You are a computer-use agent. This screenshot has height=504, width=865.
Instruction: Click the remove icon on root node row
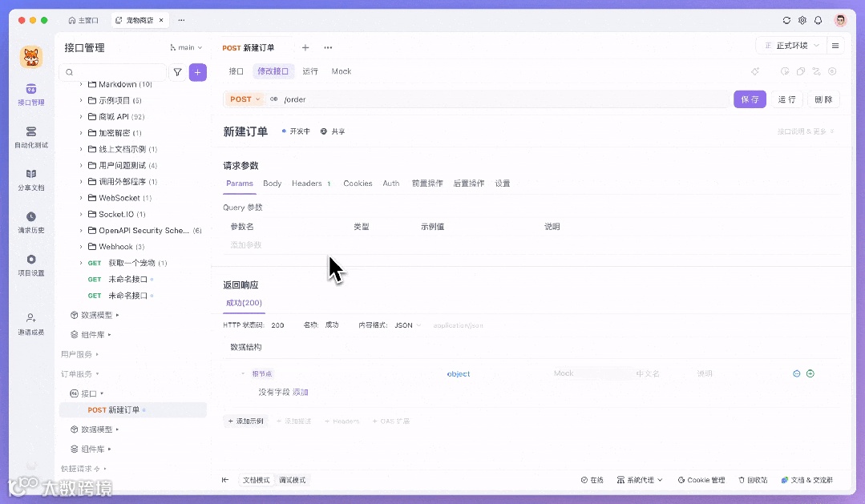(x=797, y=373)
